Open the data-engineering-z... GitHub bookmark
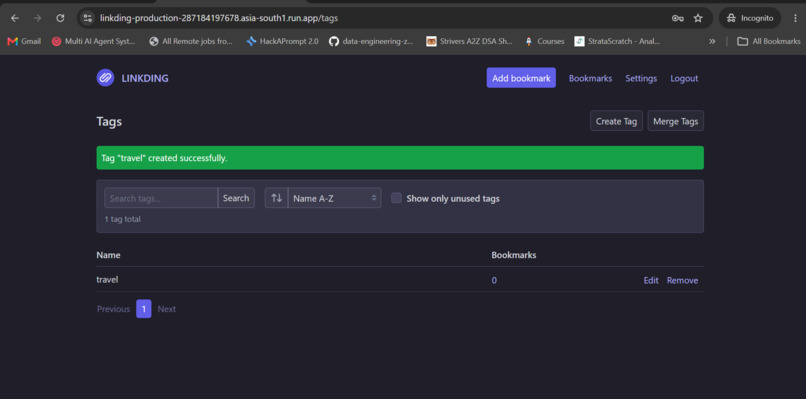Viewport: 806px width, 399px height. (371, 41)
